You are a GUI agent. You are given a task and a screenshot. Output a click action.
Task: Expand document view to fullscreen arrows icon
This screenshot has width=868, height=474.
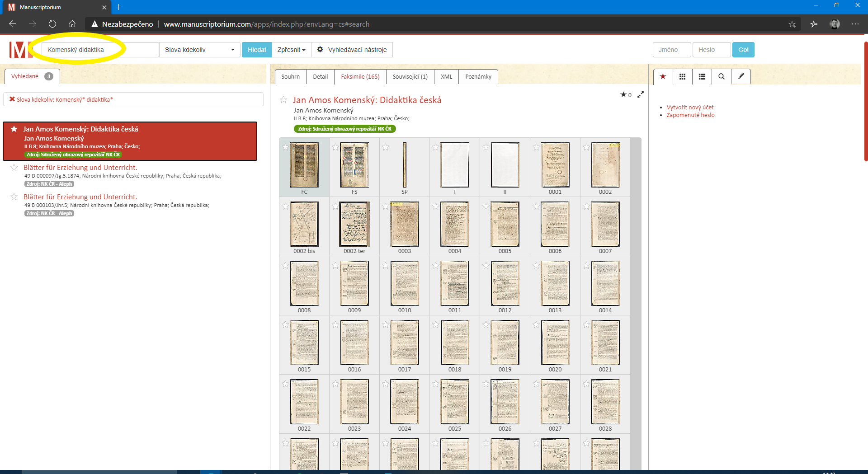(x=641, y=95)
